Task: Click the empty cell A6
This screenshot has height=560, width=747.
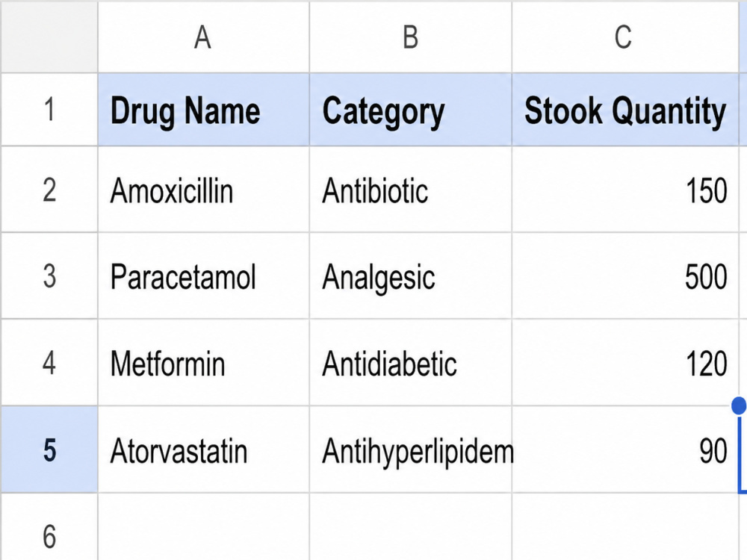Action: point(203,527)
